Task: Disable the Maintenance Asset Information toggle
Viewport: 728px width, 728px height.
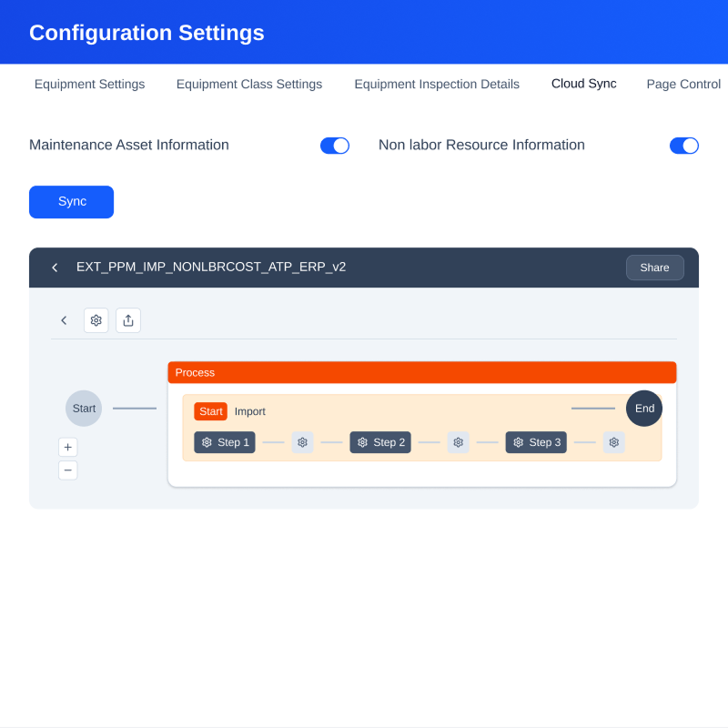Action: pyautogui.click(x=335, y=146)
